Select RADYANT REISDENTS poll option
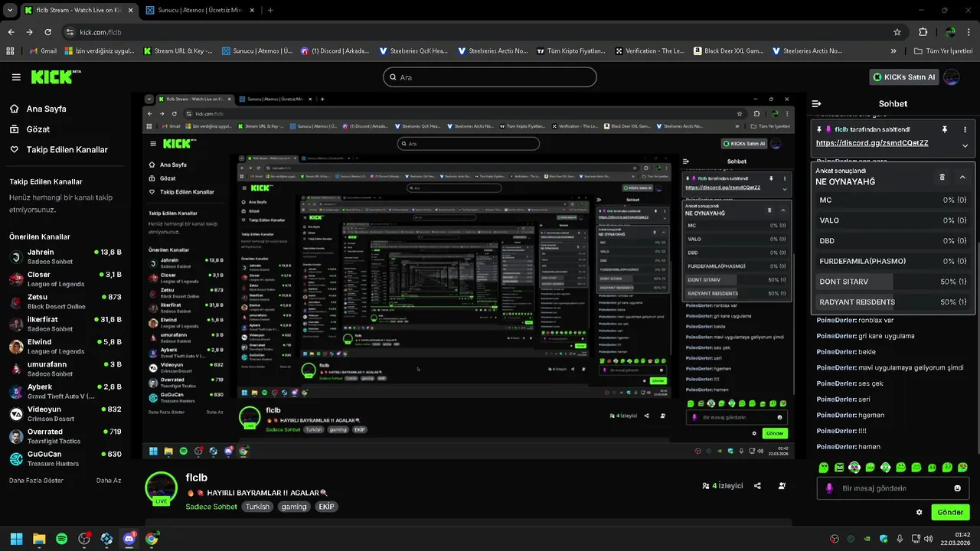 [893, 302]
